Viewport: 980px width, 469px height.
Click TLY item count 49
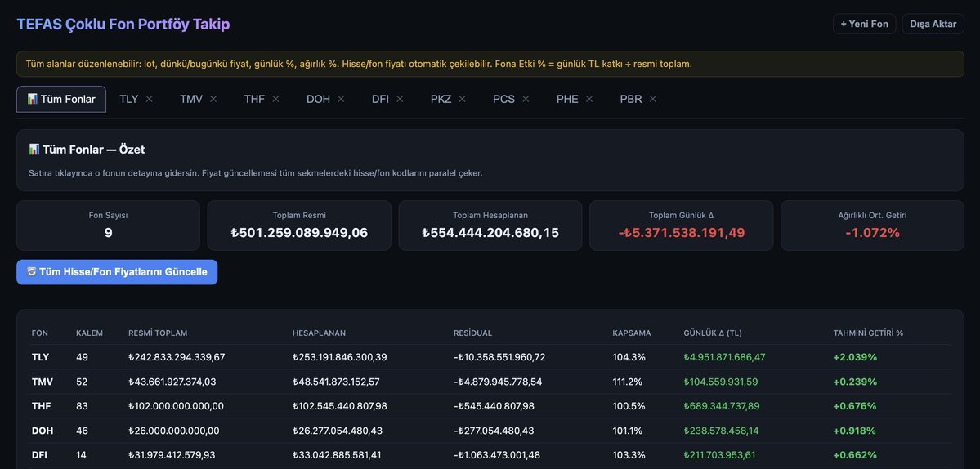click(82, 357)
